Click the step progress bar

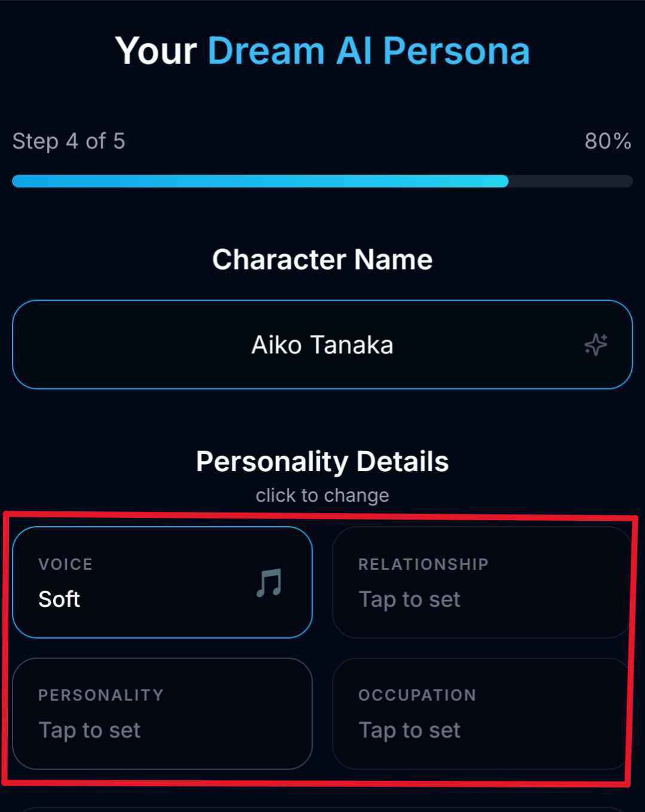pyautogui.click(x=322, y=181)
